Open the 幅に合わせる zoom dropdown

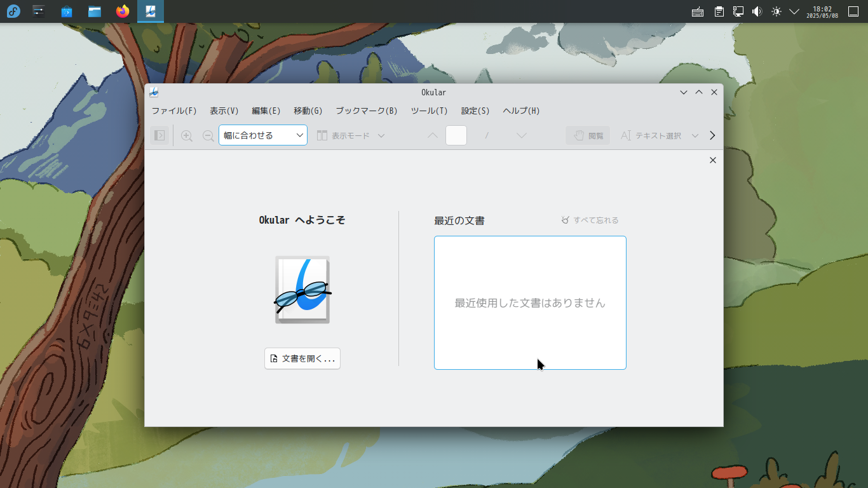pos(263,135)
